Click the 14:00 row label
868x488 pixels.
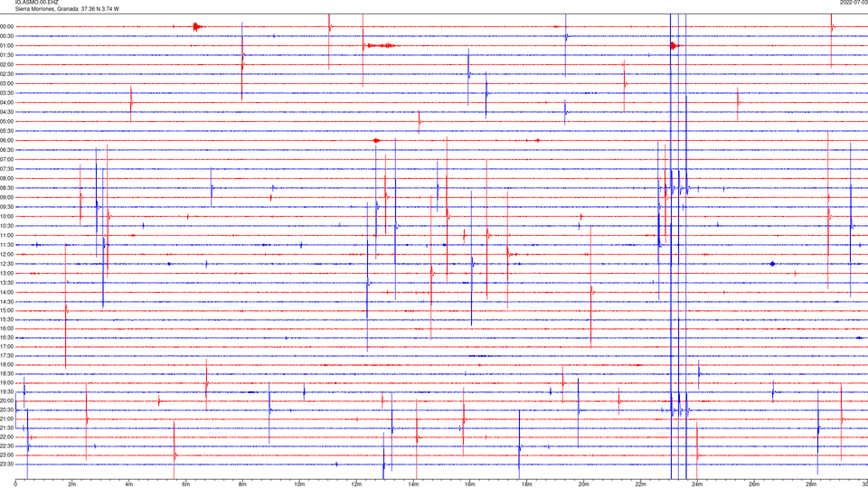pyautogui.click(x=7, y=292)
